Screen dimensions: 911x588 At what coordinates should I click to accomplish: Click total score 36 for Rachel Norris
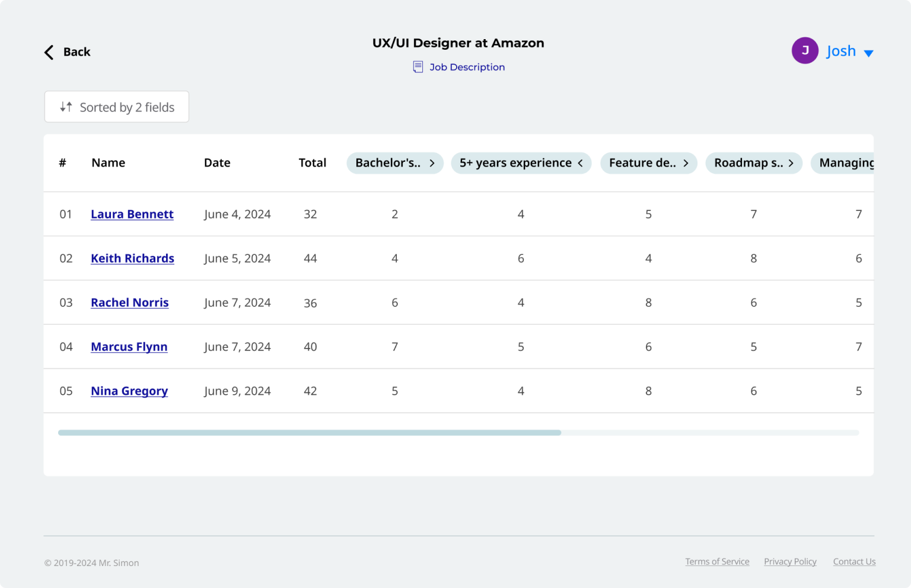tap(310, 303)
